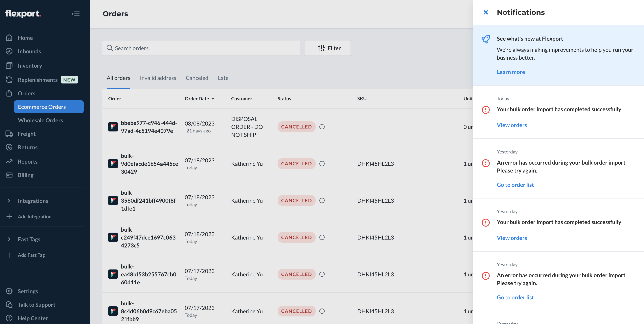Open the Replenishments section
The image size is (644, 324).
[x=37, y=80]
